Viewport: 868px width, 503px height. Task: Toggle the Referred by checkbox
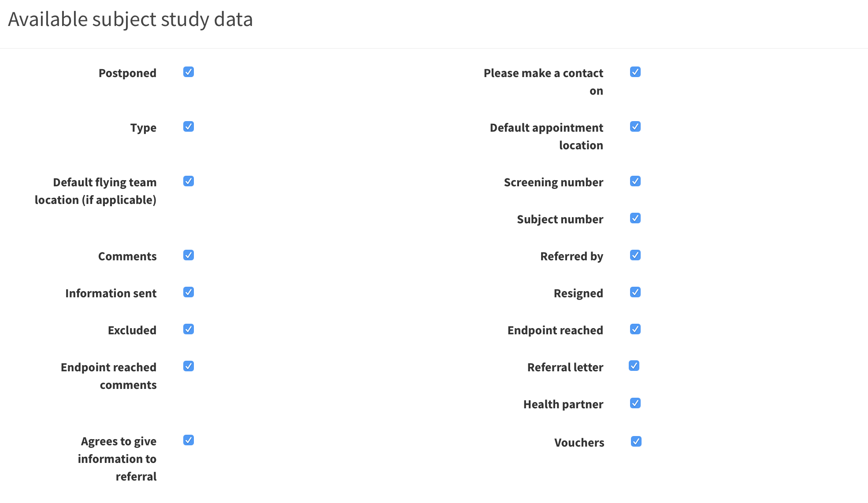pos(635,255)
